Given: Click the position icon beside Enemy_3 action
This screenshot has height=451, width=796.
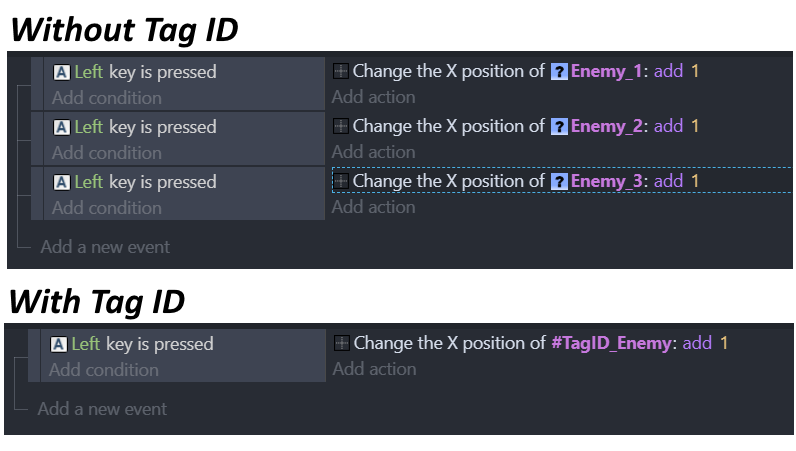Looking at the screenshot, I should click(x=341, y=181).
